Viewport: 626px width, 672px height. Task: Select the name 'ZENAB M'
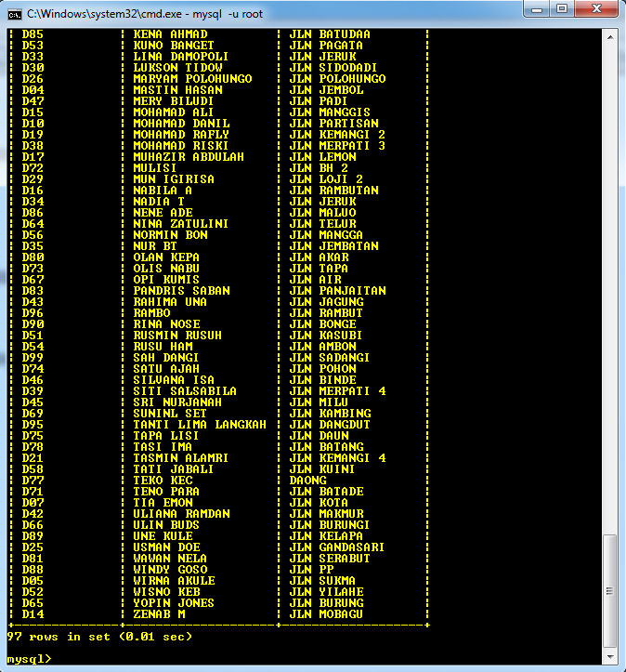[x=159, y=613]
